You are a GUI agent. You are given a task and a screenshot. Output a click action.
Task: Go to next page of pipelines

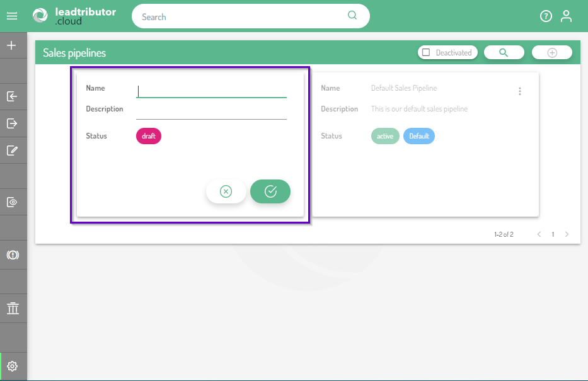pyautogui.click(x=567, y=234)
